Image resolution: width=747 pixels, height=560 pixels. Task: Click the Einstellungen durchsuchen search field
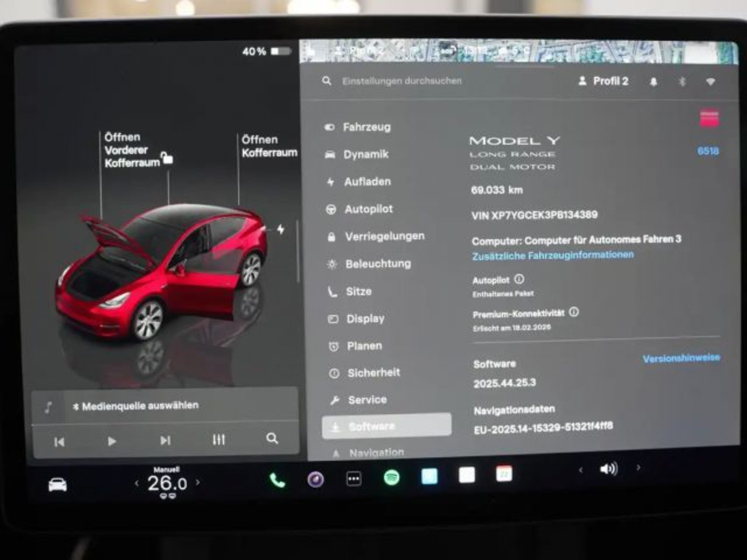tap(401, 81)
